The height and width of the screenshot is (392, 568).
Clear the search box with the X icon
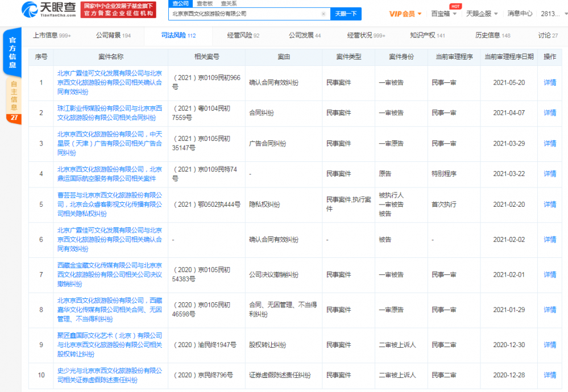(x=324, y=14)
